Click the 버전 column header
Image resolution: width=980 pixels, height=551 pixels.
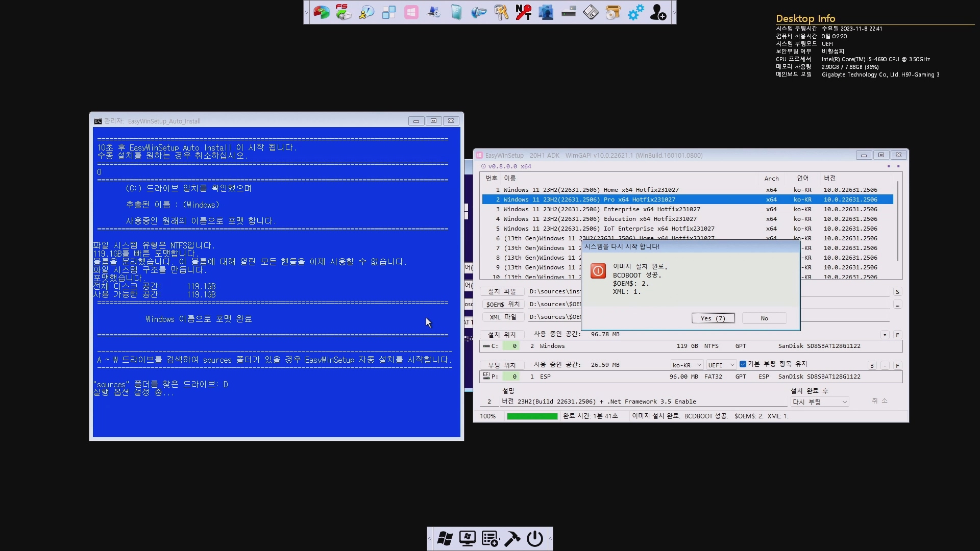coord(830,179)
